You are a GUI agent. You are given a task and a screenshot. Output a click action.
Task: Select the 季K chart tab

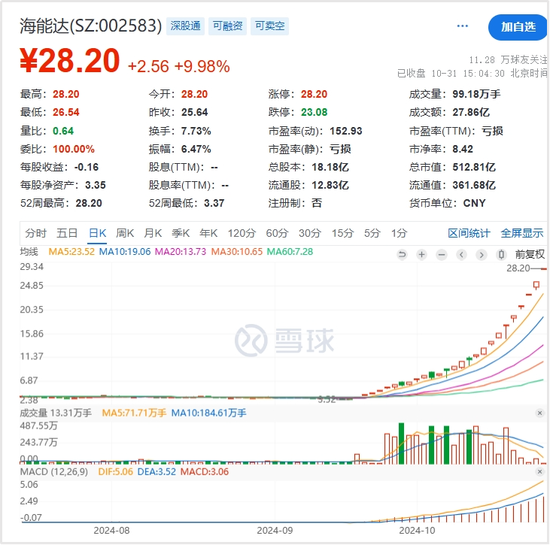pyautogui.click(x=181, y=233)
